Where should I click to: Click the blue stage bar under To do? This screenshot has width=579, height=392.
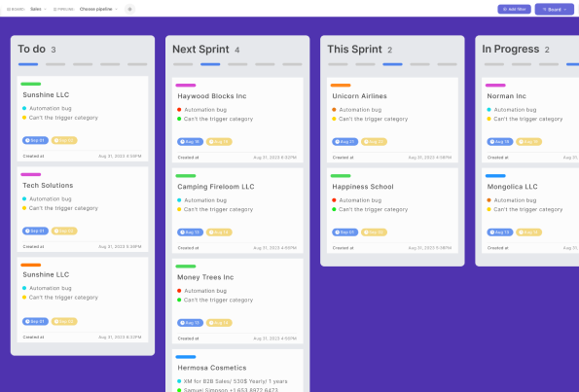pyautogui.click(x=28, y=64)
